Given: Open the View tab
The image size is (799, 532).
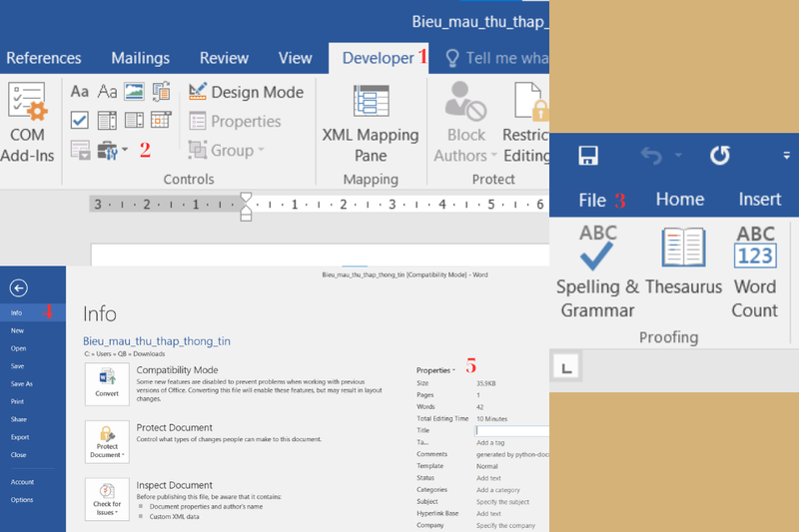Looking at the screenshot, I should pyautogui.click(x=295, y=58).
